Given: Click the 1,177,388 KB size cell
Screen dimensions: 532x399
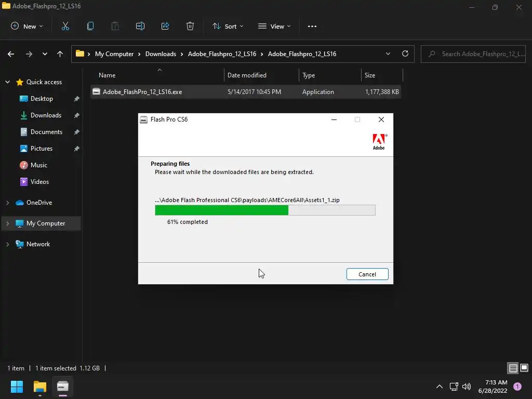Looking at the screenshot, I should coord(382,91).
